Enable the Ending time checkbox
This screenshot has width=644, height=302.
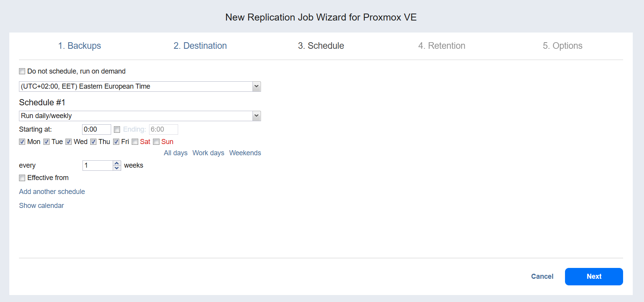[117, 130]
